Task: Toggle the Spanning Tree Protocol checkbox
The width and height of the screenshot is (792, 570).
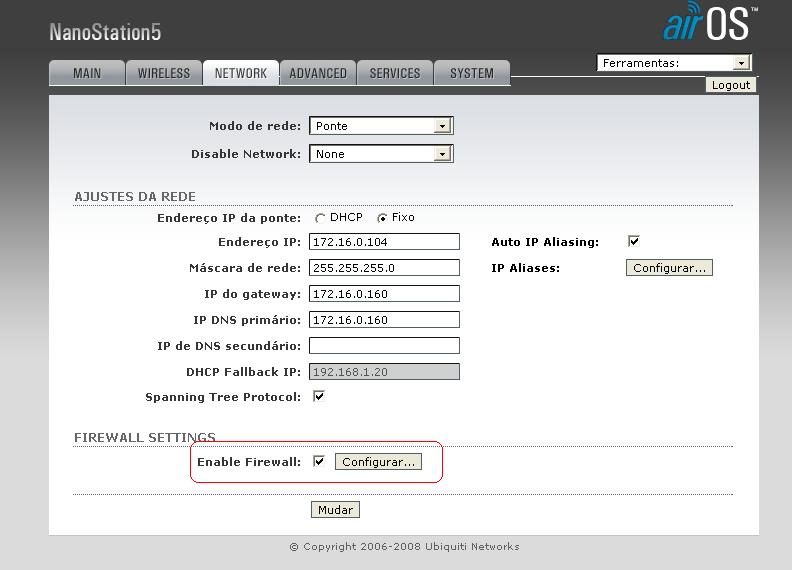Action: (319, 396)
